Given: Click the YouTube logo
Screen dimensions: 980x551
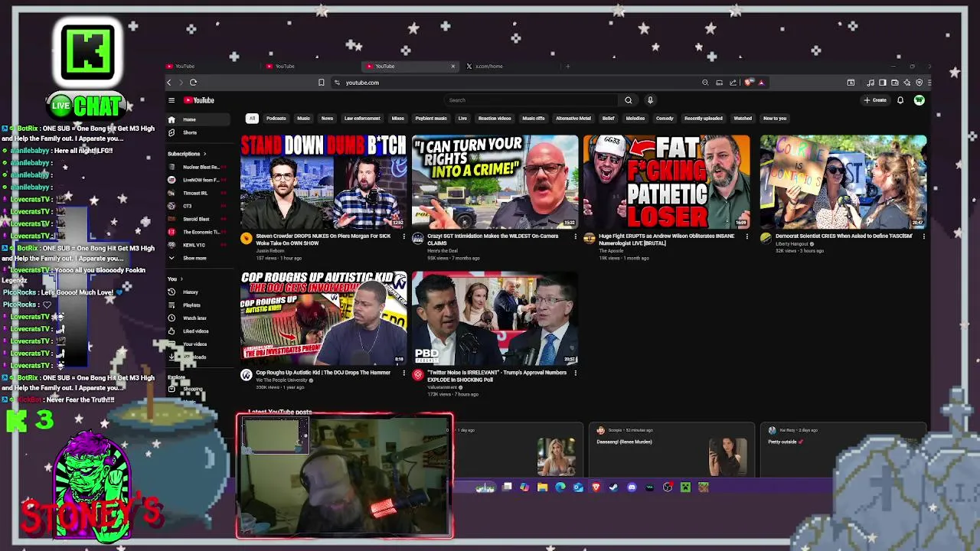Looking at the screenshot, I should 199,100.
